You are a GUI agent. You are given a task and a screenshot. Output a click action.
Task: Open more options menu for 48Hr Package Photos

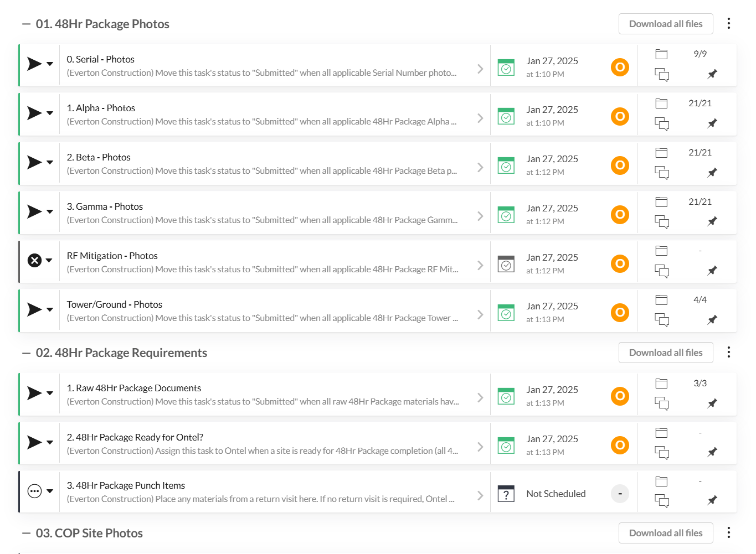click(x=728, y=24)
